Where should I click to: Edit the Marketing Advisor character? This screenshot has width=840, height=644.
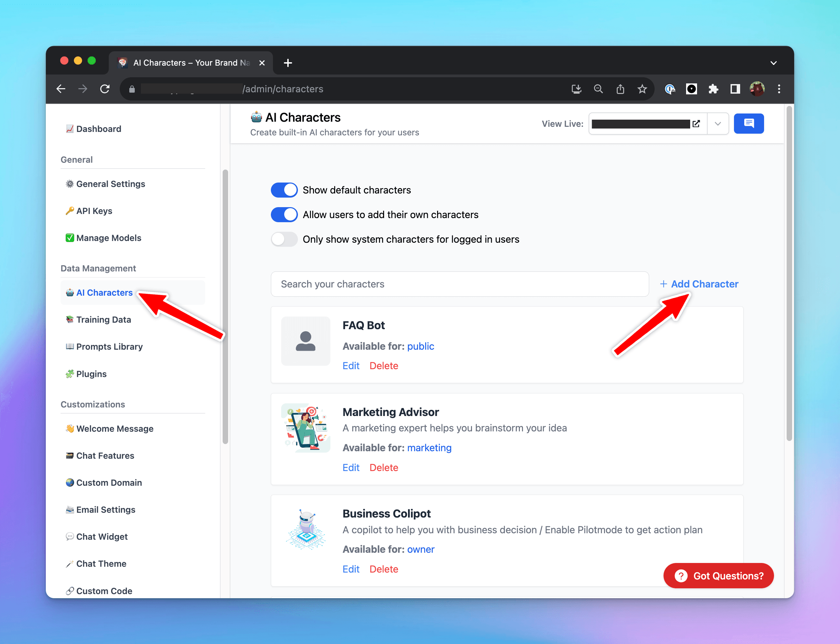pos(351,467)
